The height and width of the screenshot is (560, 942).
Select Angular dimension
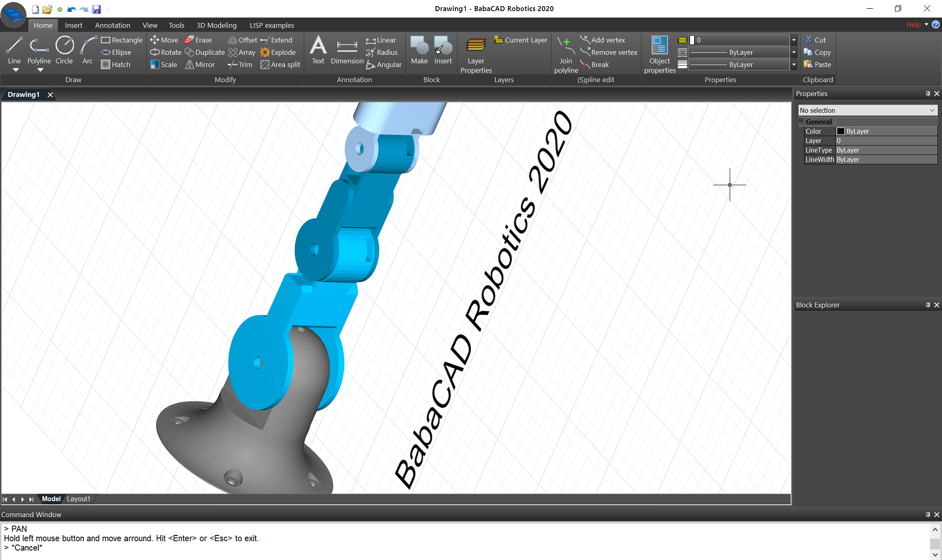pos(384,64)
